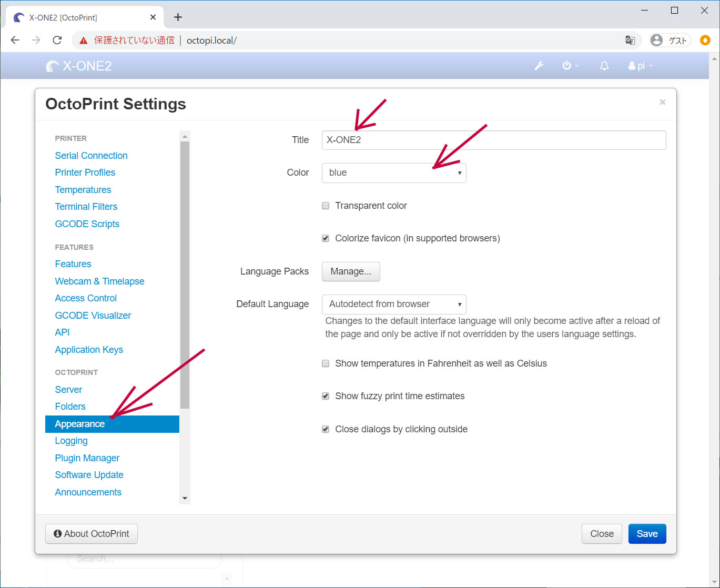720x588 pixels.
Task: Open settings via the wrench icon
Action: tap(539, 66)
